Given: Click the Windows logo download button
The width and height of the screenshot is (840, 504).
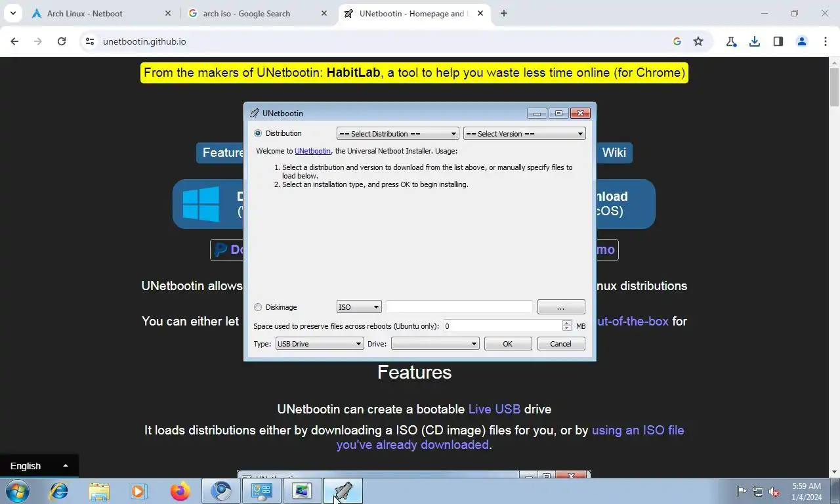Looking at the screenshot, I should 207,204.
